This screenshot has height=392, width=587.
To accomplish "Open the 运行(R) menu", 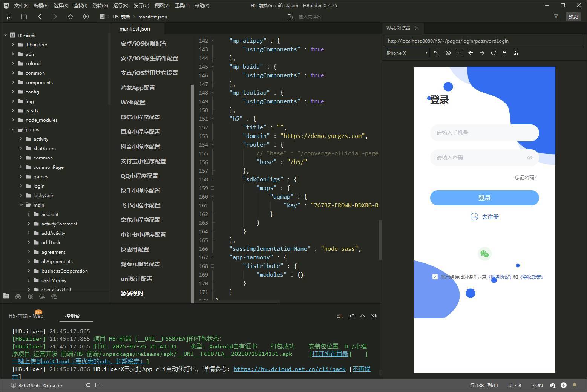I will point(121,5).
